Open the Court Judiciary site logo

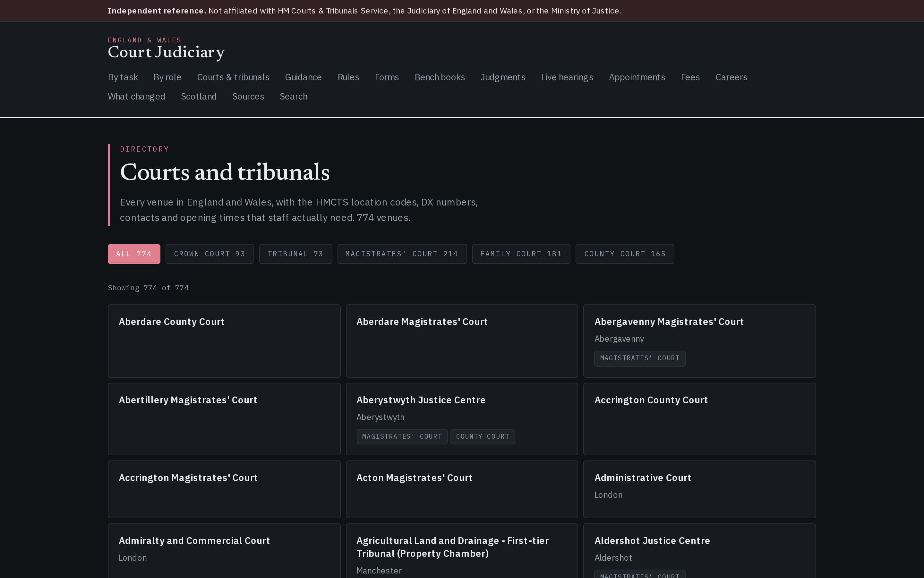[x=166, y=48]
